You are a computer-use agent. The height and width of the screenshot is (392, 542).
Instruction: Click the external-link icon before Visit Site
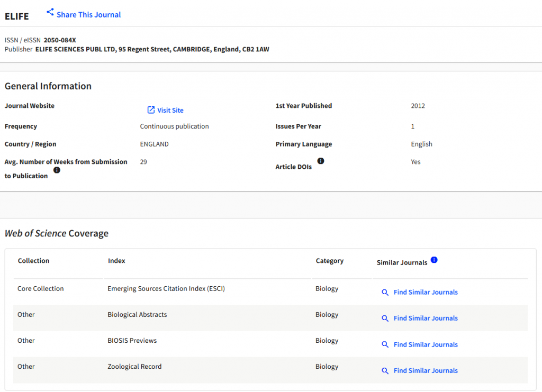(151, 110)
